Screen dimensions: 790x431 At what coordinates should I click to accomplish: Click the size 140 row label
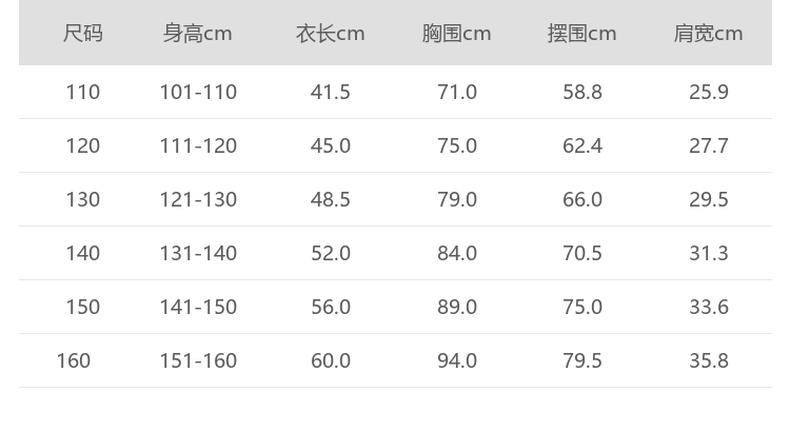(x=83, y=253)
